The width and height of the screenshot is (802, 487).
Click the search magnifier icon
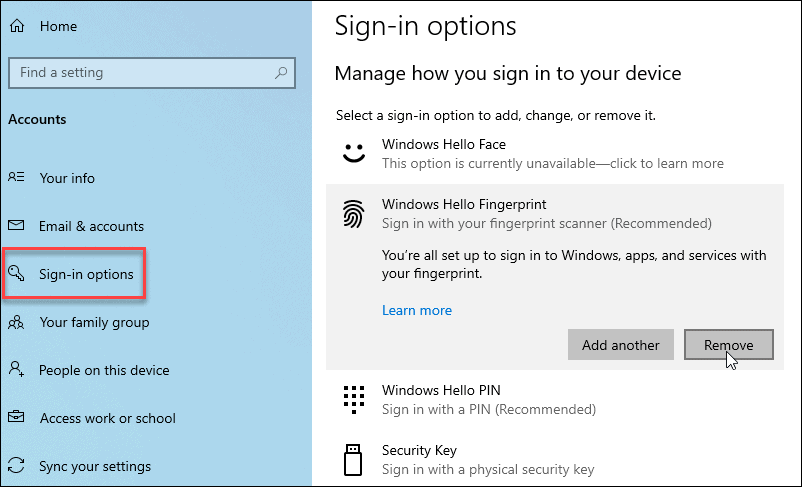pyautogui.click(x=282, y=72)
